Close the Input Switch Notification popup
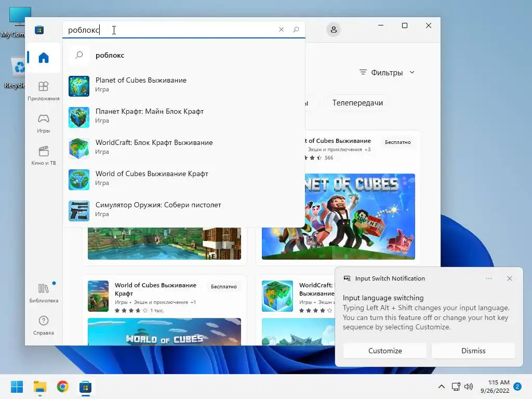Screen dimensions: 532x399 click(x=509, y=278)
